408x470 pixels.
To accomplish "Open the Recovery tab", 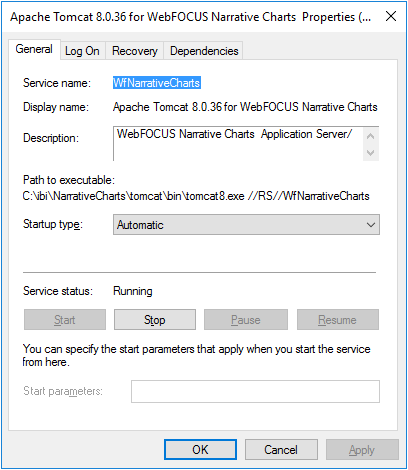I will point(135,51).
